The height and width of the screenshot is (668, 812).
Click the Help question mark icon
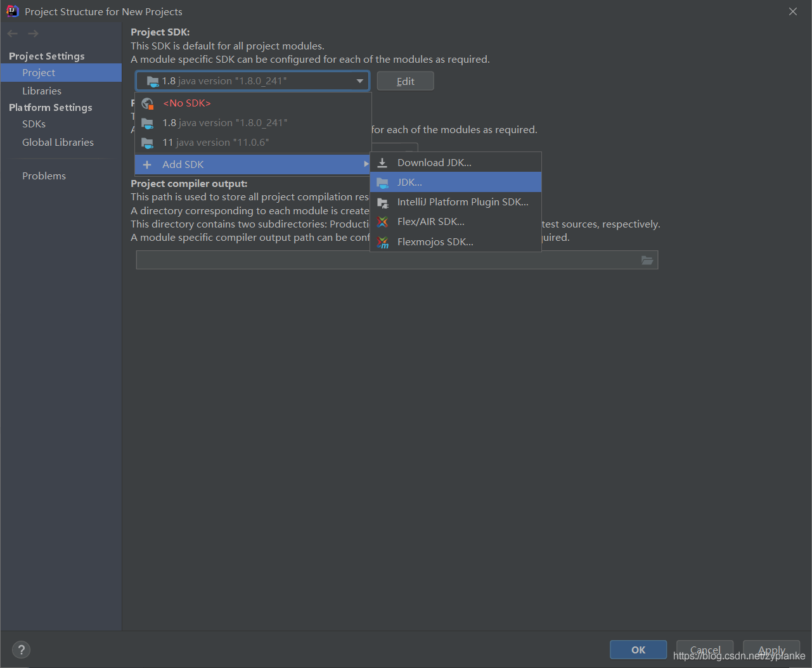tap(20, 649)
